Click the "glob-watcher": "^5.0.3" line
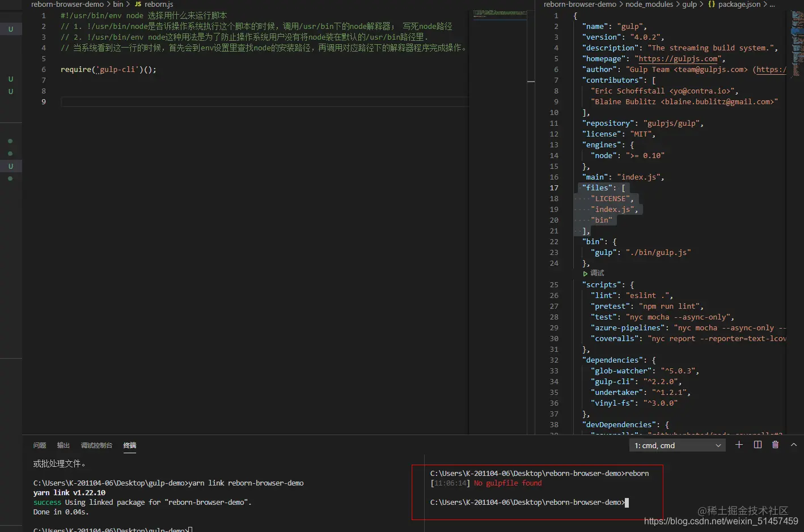The width and height of the screenshot is (804, 532). coord(645,371)
